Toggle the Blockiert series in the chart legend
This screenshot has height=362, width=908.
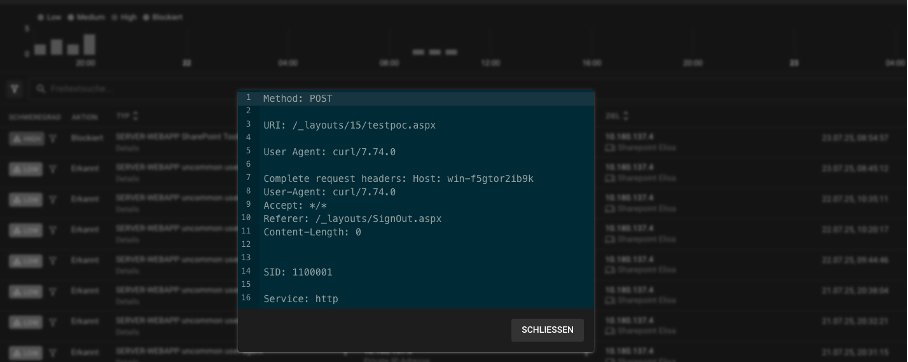pyautogui.click(x=163, y=17)
